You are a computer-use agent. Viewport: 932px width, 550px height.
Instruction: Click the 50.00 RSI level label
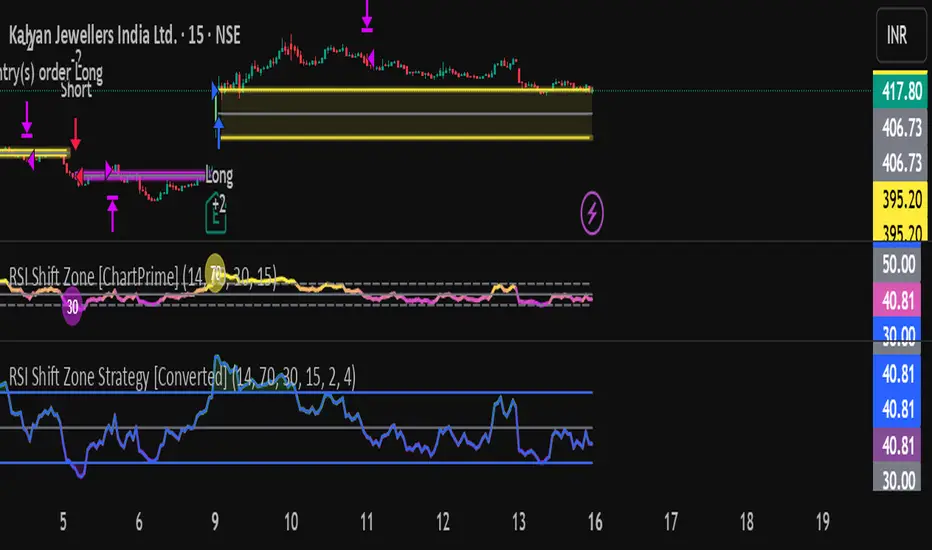pyautogui.click(x=897, y=264)
